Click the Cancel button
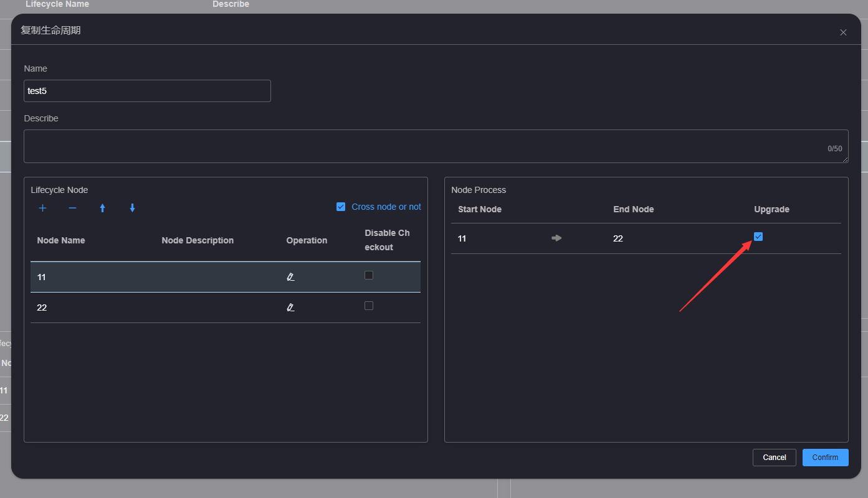 pyautogui.click(x=775, y=458)
